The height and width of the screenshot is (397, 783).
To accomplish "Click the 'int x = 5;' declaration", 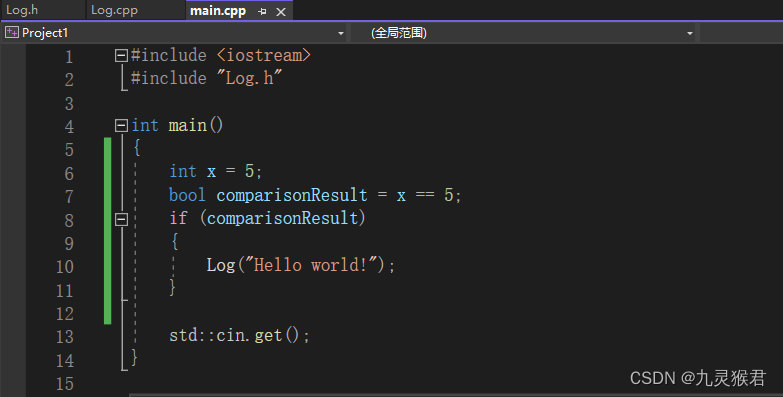I will tap(215, 171).
